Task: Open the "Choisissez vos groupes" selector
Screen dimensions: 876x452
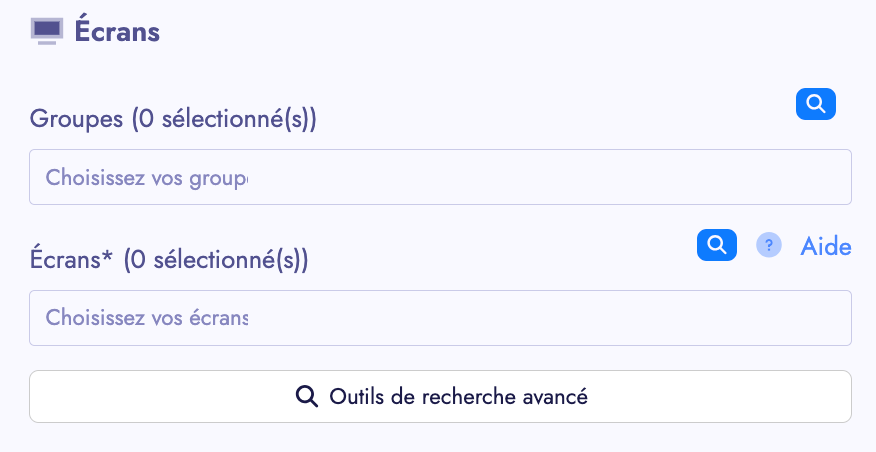Action: point(440,178)
